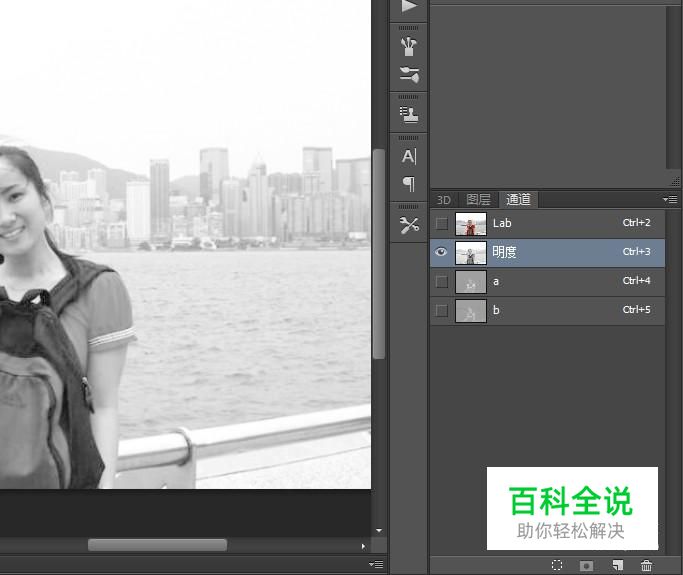This screenshot has height=575, width=683.
Task: Hide the 明度 channel eye icon
Action: coord(441,252)
